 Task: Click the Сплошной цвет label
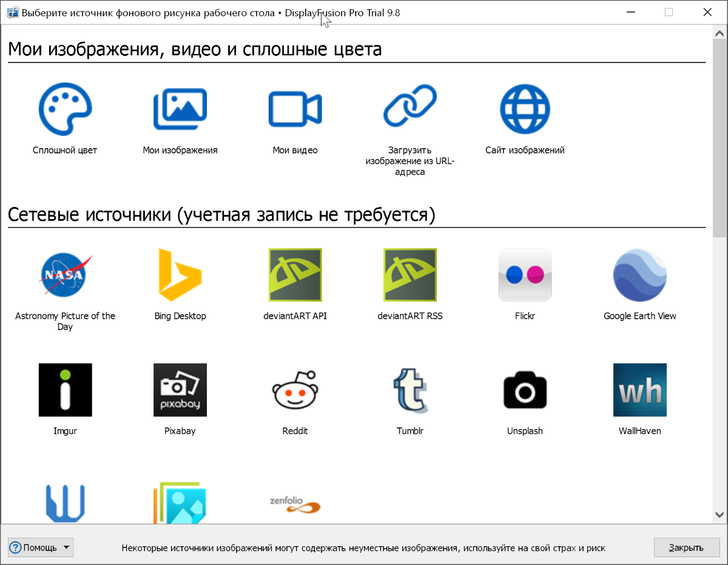[65, 150]
